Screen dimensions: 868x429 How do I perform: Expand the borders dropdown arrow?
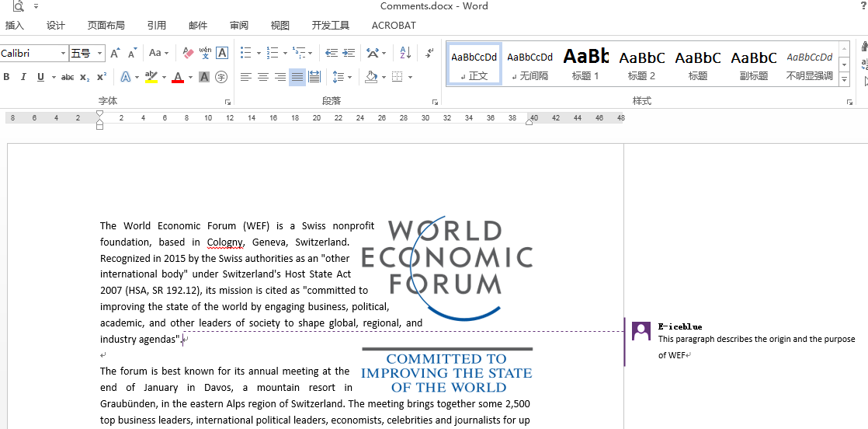(410, 77)
